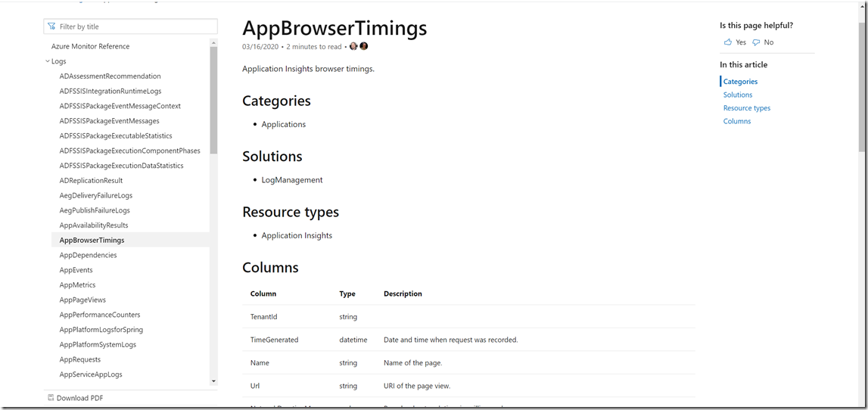
Task: Collapse the Logs tree node
Action: [48, 61]
